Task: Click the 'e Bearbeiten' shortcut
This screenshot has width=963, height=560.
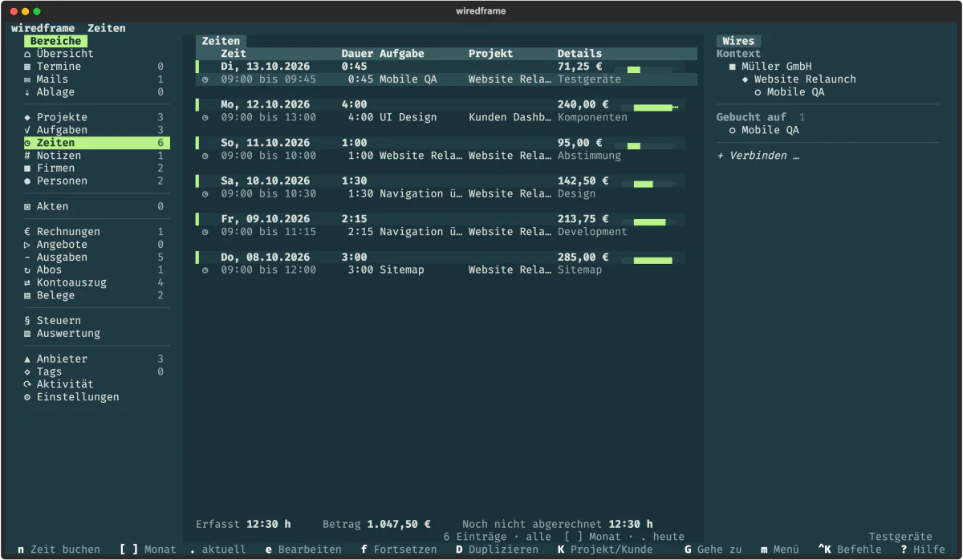Action: click(303, 550)
